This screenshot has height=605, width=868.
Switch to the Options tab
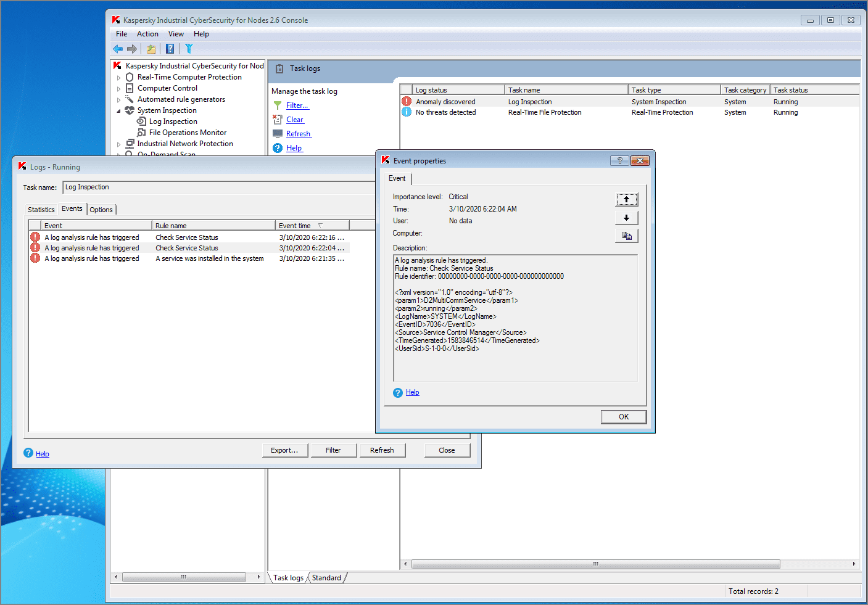pyautogui.click(x=101, y=210)
